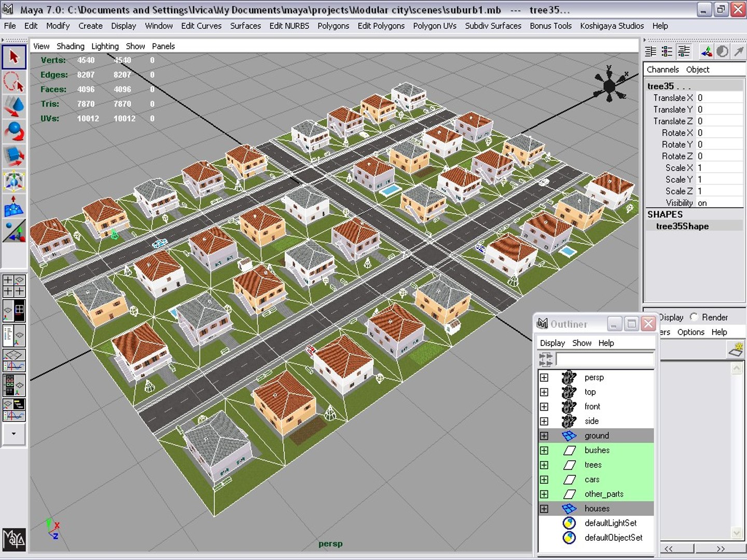Open the Koshigaya Studios menu

tap(612, 26)
